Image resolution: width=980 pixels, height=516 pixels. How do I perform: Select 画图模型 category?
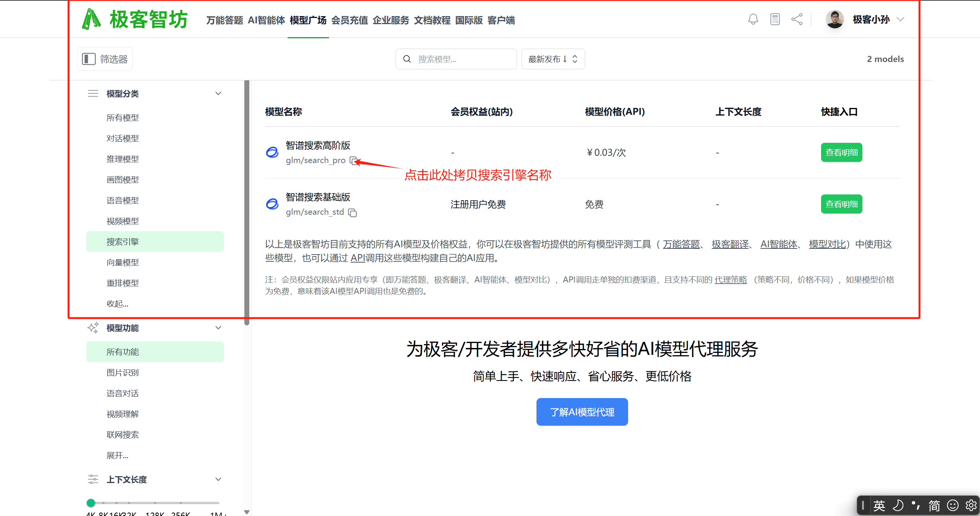155,180
